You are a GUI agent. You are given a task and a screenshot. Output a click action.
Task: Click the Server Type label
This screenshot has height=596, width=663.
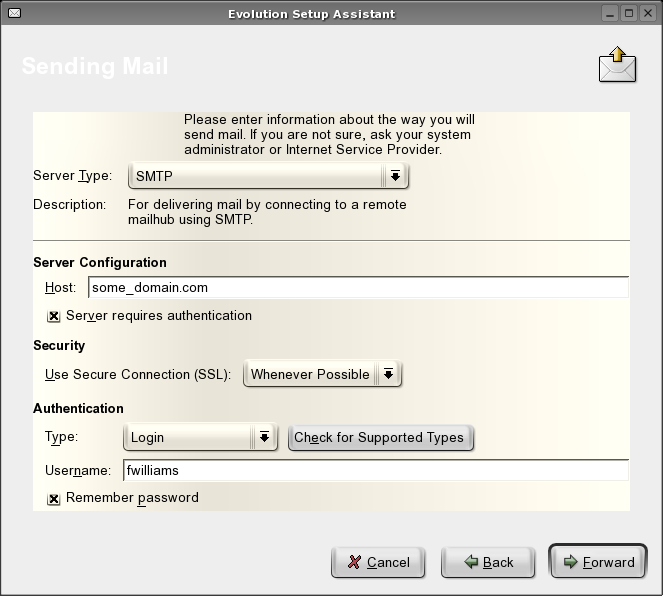(x=72, y=176)
